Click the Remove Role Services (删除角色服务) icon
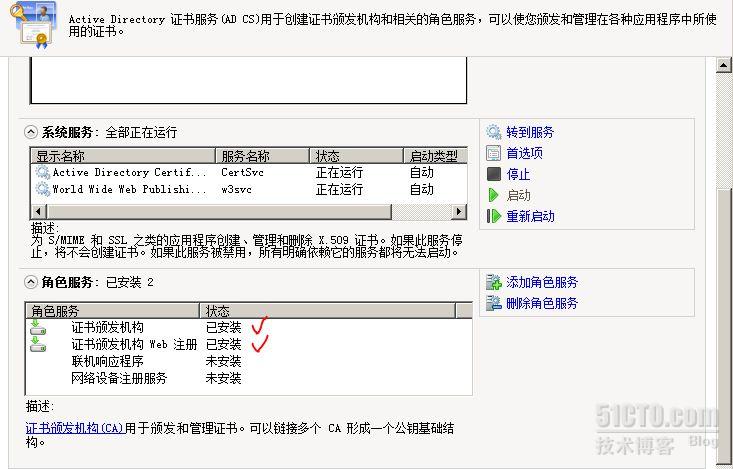Image resolution: width=733 pixels, height=469 pixels. [x=494, y=303]
